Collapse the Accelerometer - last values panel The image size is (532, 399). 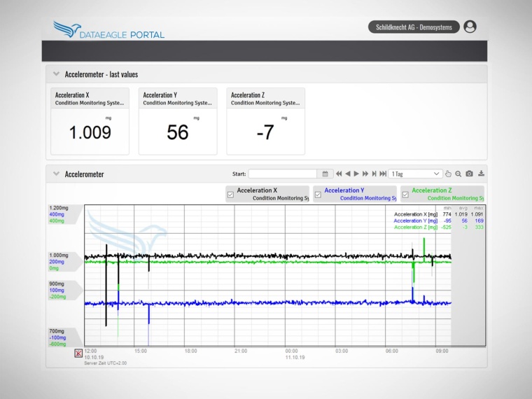click(x=56, y=74)
